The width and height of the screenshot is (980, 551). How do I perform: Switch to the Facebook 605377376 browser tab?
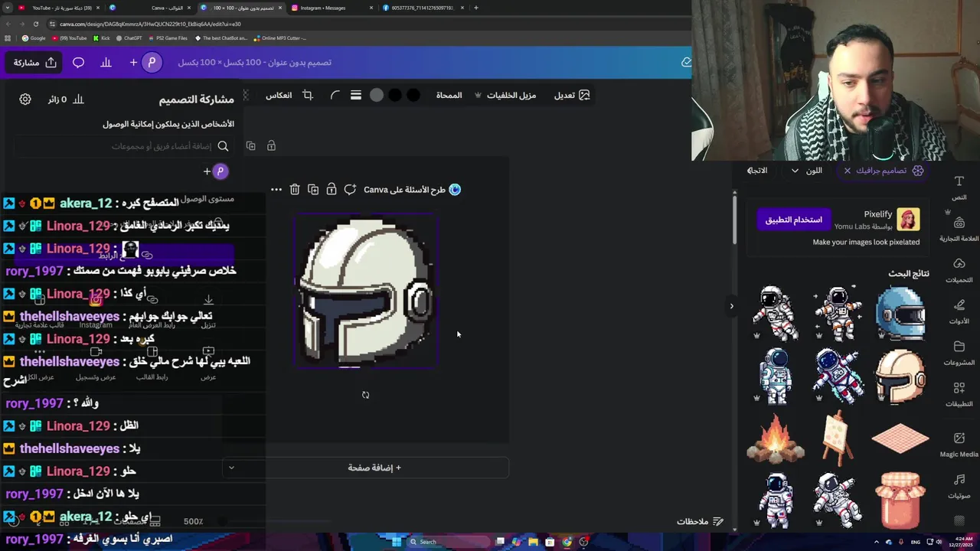tap(423, 8)
